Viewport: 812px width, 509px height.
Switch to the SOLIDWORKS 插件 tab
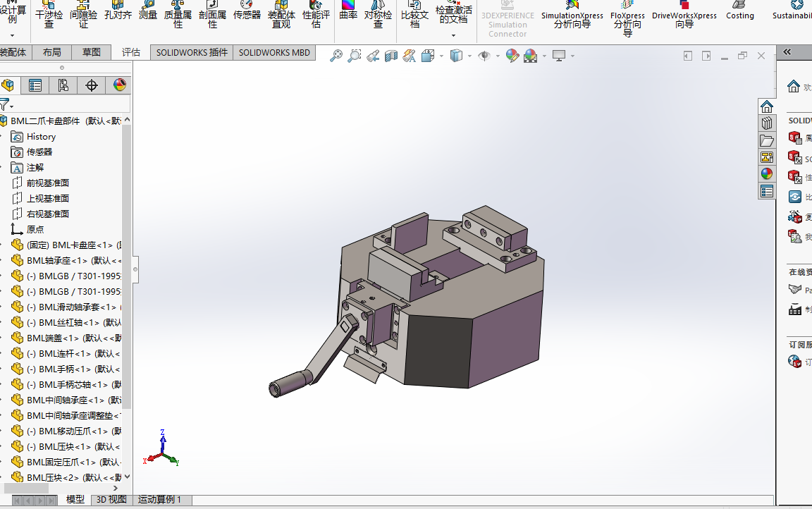pos(192,52)
